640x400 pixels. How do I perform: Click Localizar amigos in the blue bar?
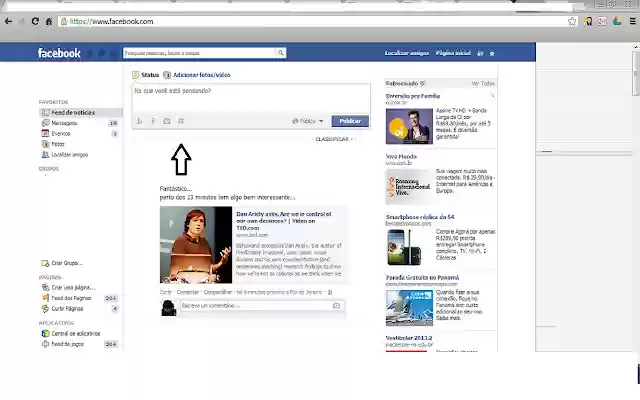tap(407, 53)
